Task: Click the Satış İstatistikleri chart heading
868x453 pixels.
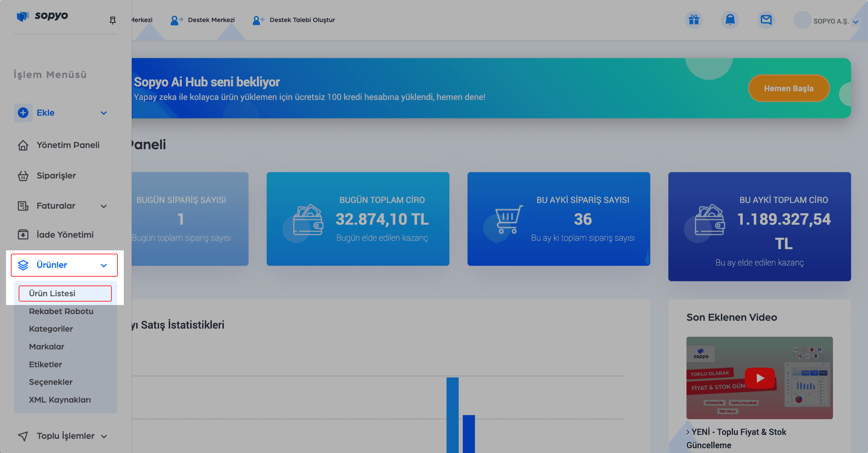Action: point(178,325)
